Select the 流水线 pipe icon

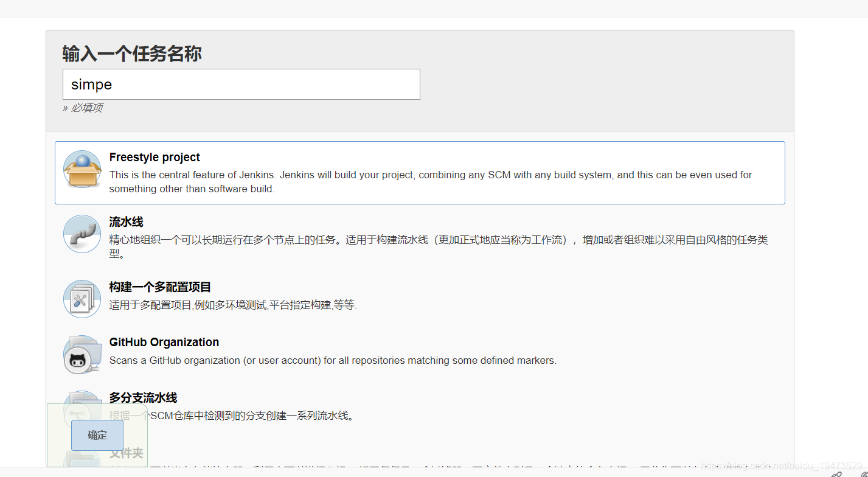point(82,234)
